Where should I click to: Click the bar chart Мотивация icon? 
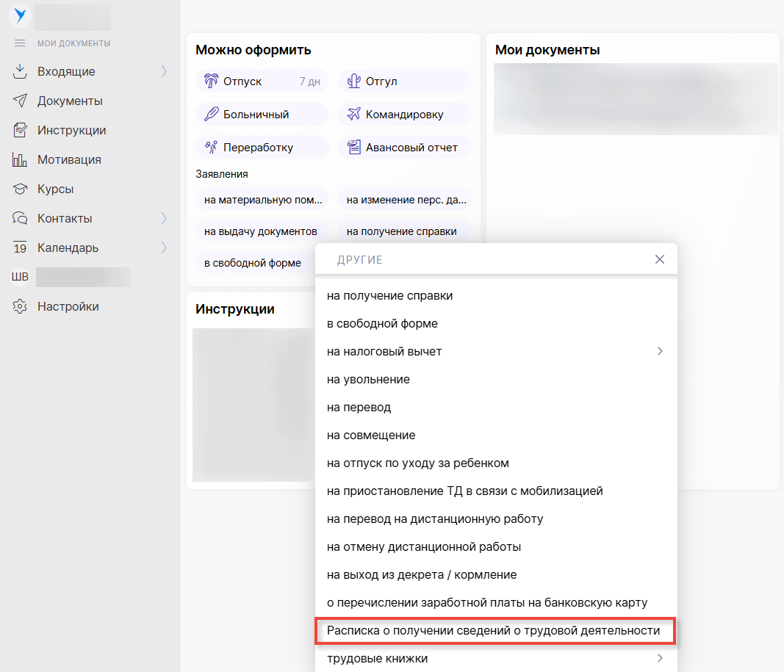[x=20, y=159]
